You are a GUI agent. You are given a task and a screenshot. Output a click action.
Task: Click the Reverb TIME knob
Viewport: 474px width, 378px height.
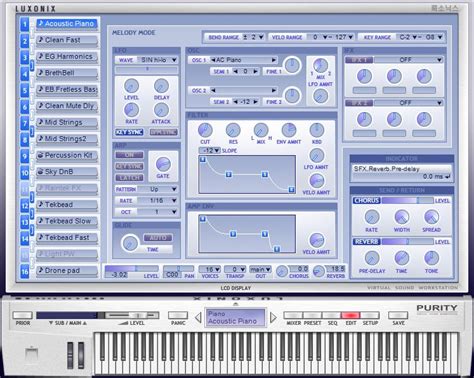click(402, 258)
